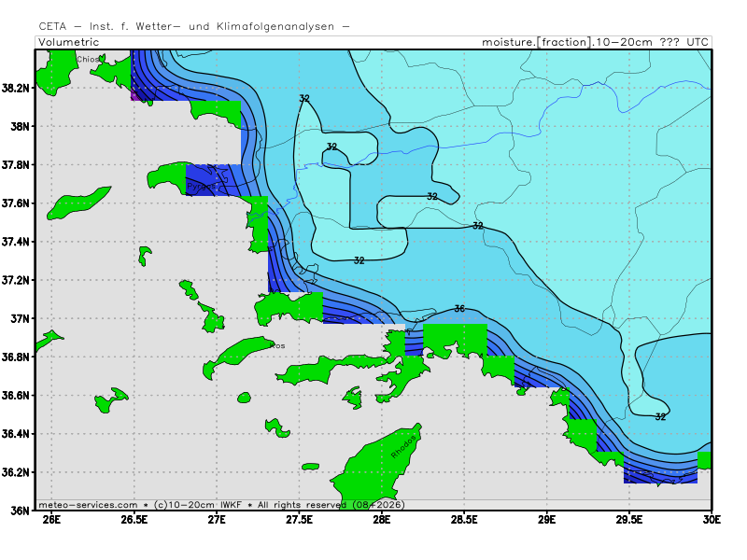747x560 pixels.
Task: Select the 28.5E longitude axis label
Action: [464, 521]
